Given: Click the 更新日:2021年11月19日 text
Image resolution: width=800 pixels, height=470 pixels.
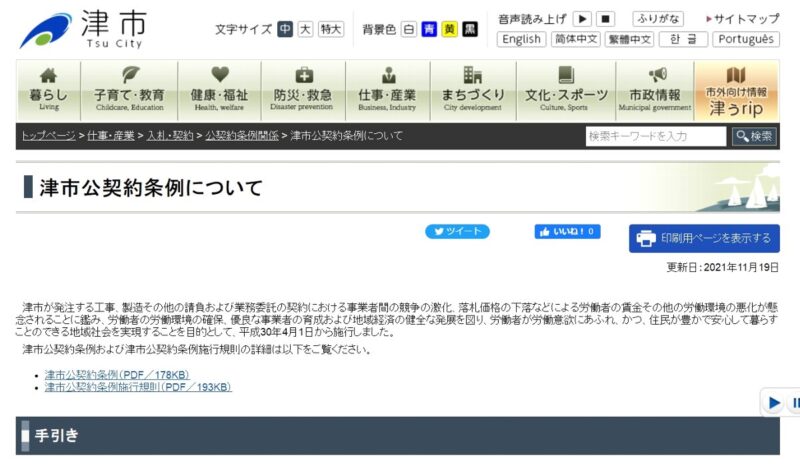Looking at the screenshot, I should coord(722,267).
